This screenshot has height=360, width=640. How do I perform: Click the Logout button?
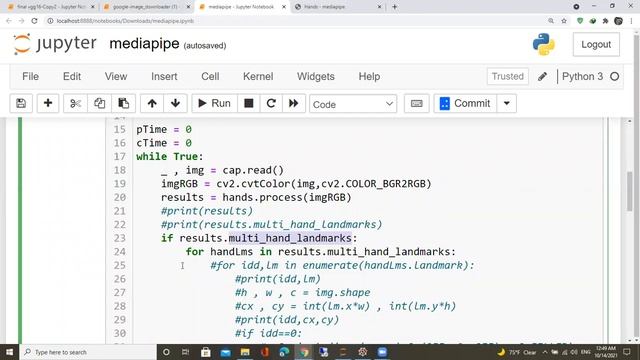coord(596,44)
